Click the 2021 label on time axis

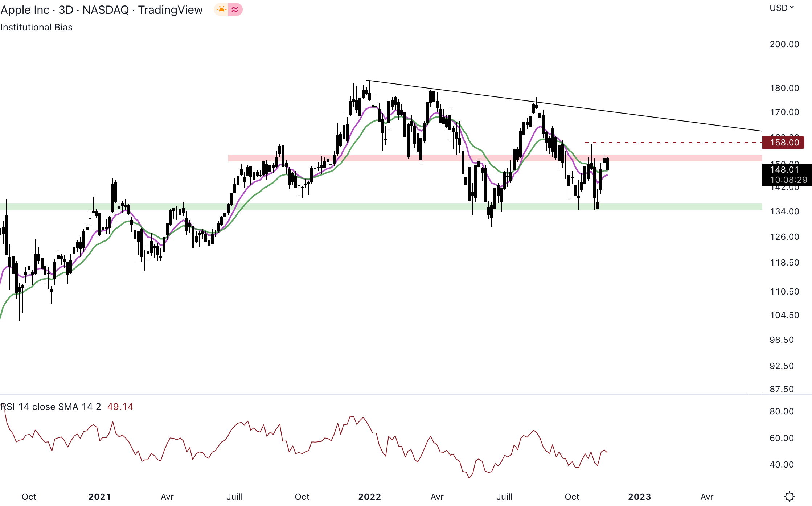point(99,497)
